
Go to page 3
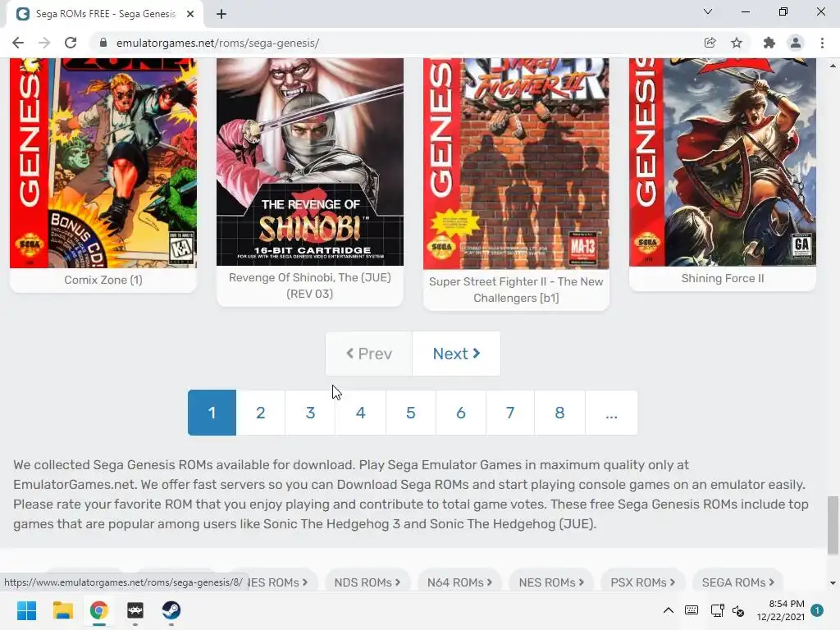click(310, 413)
